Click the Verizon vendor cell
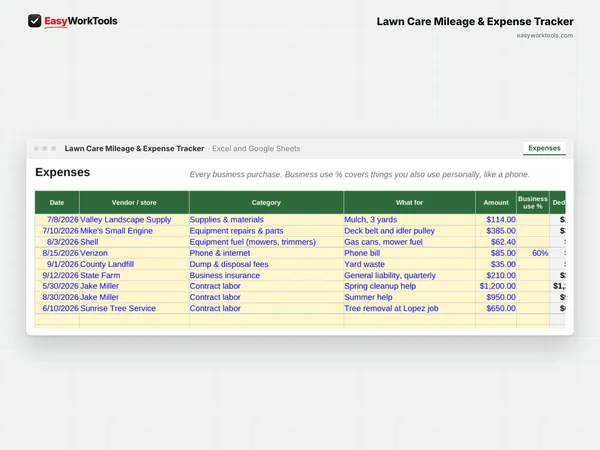This screenshot has width=600, height=450. [134, 253]
